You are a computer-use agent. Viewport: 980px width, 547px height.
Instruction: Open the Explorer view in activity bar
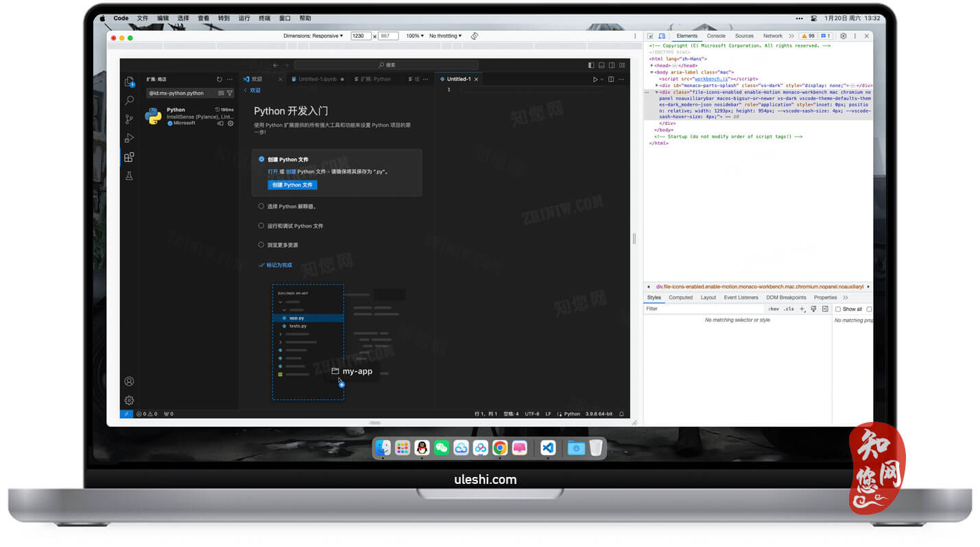click(129, 82)
